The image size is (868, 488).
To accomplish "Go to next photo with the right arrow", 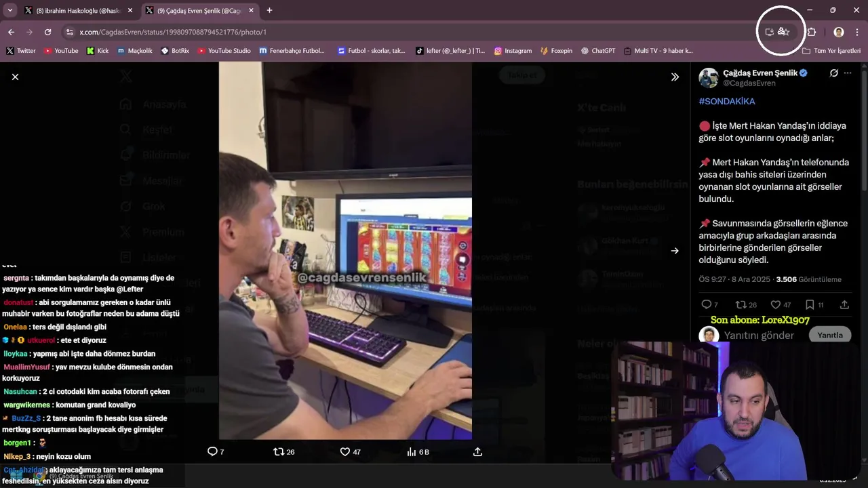I will 675,251.
